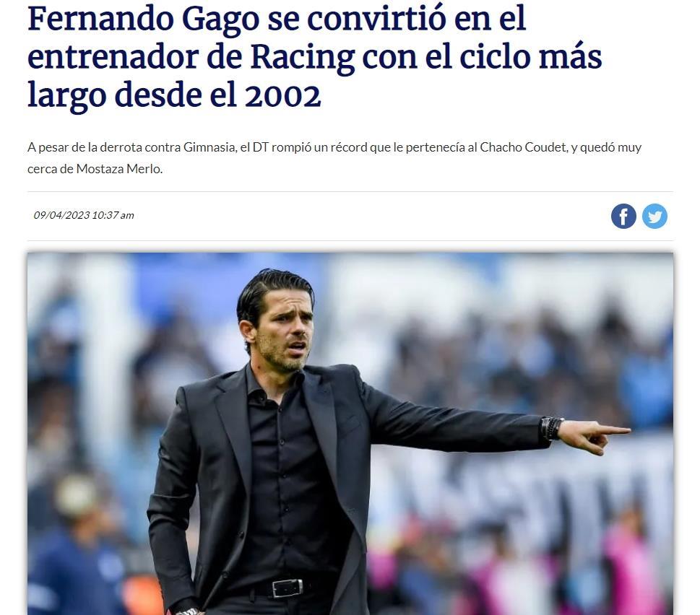The height and width of the screenshot is (615, 700).
Task: Click the word "Racing" in the headline
Action: (302, 58)
